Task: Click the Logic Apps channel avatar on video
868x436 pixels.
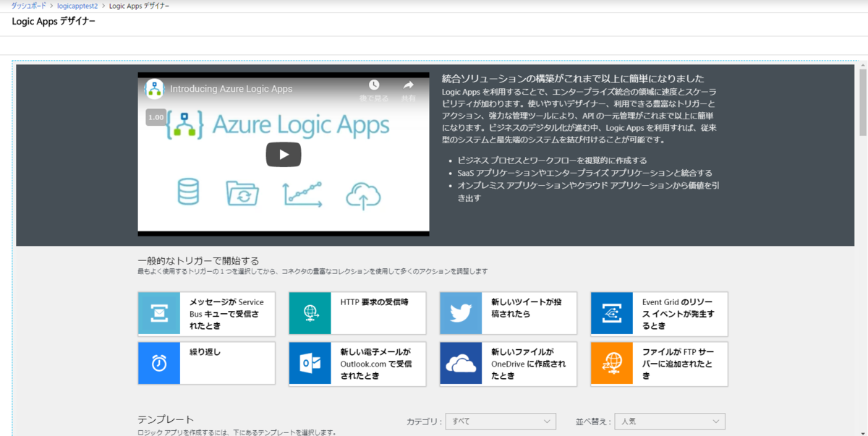Action: click(154, 89)
